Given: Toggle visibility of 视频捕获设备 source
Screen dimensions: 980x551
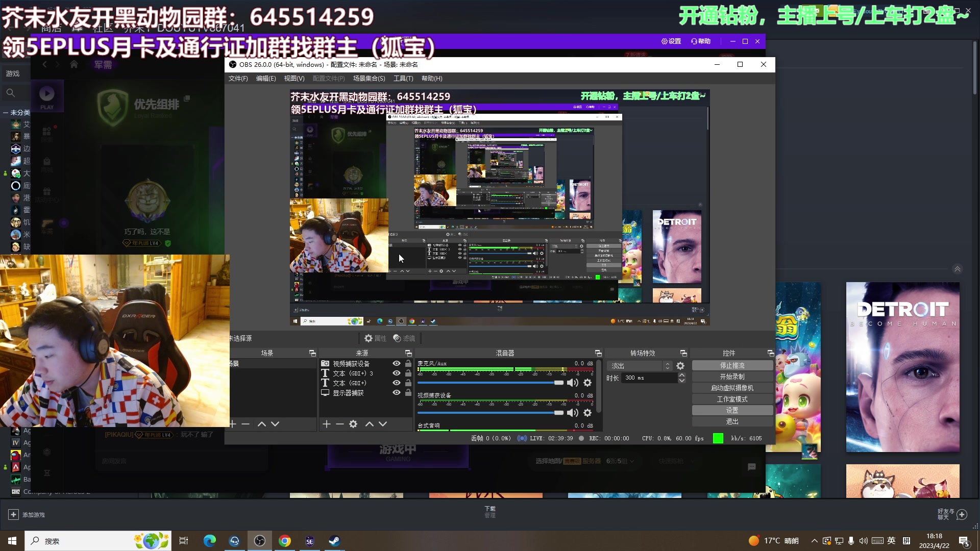Looking at the screenshot, I should coord(396,363).
